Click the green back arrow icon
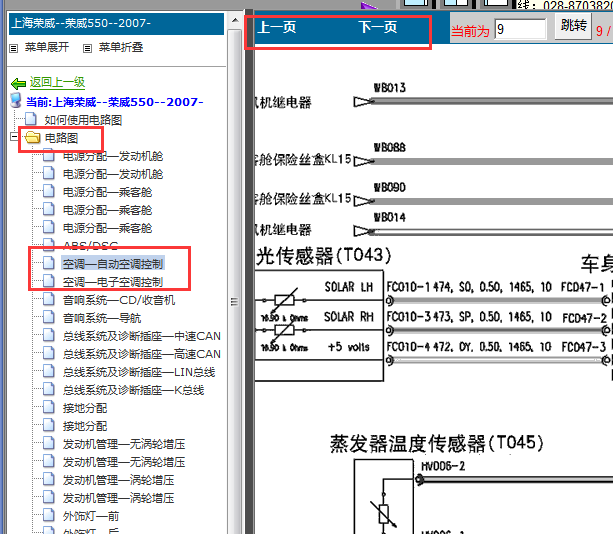Image resolution: width=613 pixels, height=534 pixels. pos(18,83)
